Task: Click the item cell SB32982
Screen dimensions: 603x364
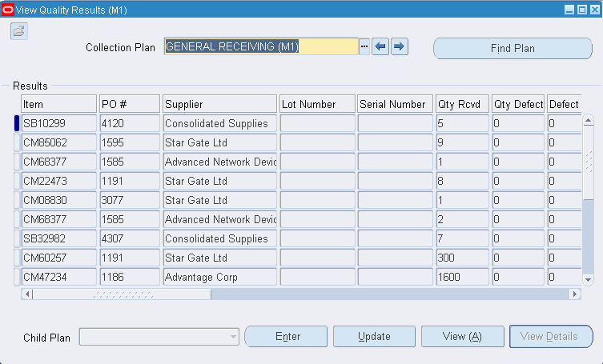Action: coord(58,238)
